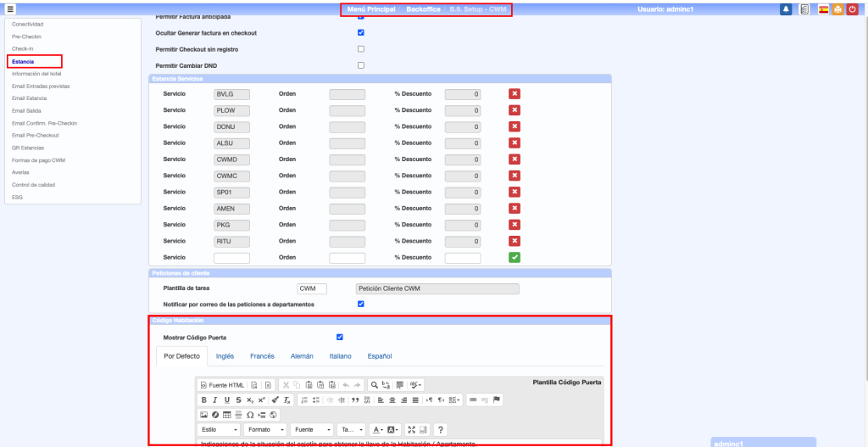Screen dimensions: 868x447
Task: Open the Estilo dropdown
Action: pyautogui.click(x=220, y=429)
